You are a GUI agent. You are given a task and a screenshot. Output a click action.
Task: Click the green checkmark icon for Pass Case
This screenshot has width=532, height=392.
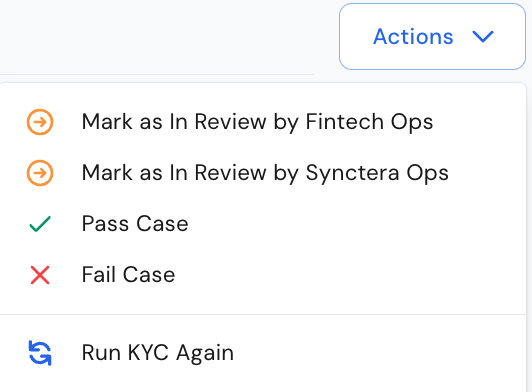point(40,224)
